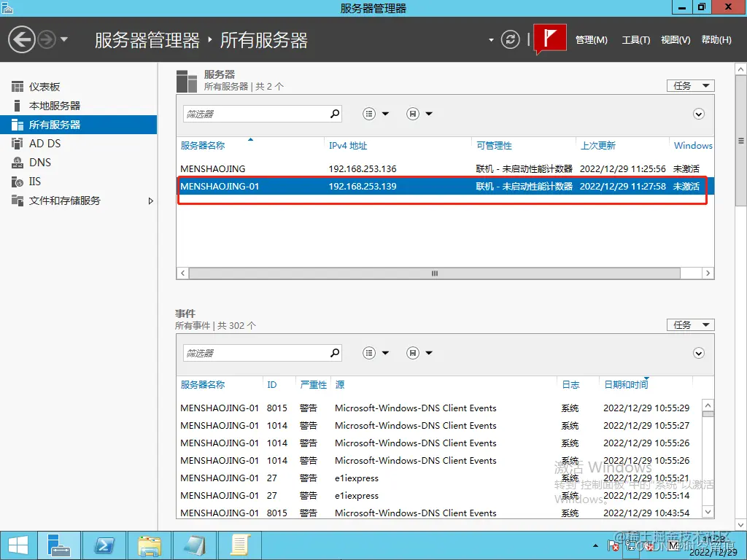Image resolution: width=747 pixels, height=560 pixels.
Task: Select the MENSHAOJING-01 server row
Action: pyautogui.click(x=446, y=186)
